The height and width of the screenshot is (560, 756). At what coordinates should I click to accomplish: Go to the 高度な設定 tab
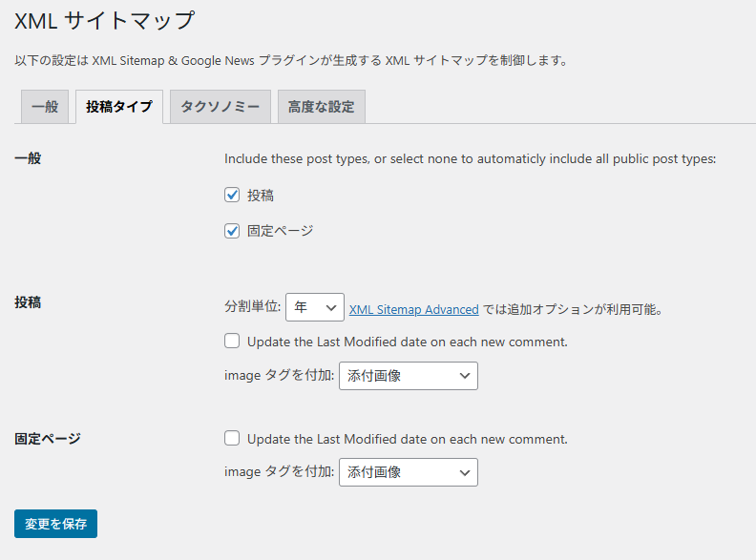(x=321, y=107)
